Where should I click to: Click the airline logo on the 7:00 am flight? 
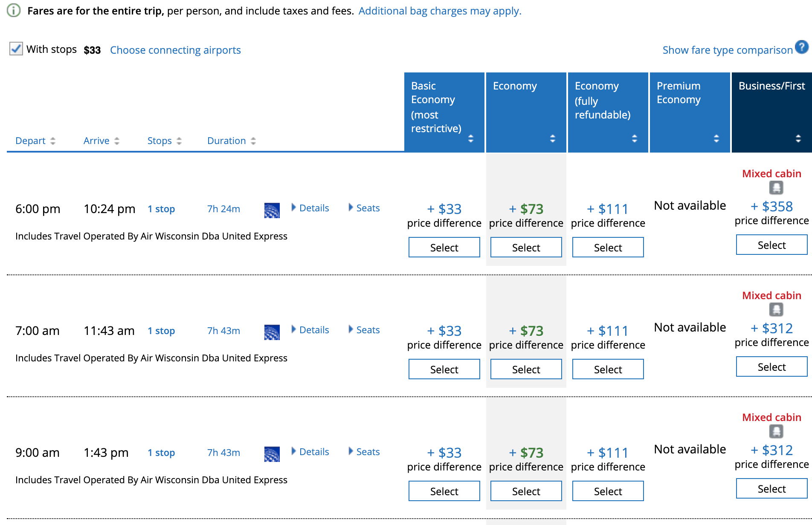point(272,331)
